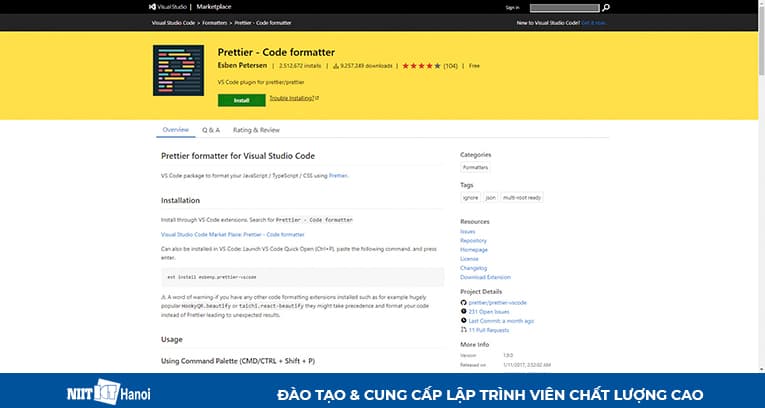Open 'Last Commit: a month ago' link
The width and height of the screenshot is (765, 408).
[x=501, y=321]
